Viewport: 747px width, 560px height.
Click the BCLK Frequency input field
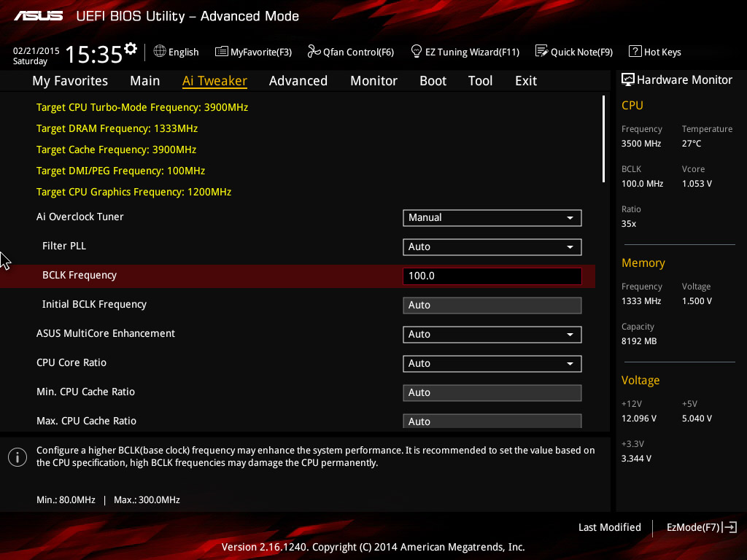tap(492, 276)
